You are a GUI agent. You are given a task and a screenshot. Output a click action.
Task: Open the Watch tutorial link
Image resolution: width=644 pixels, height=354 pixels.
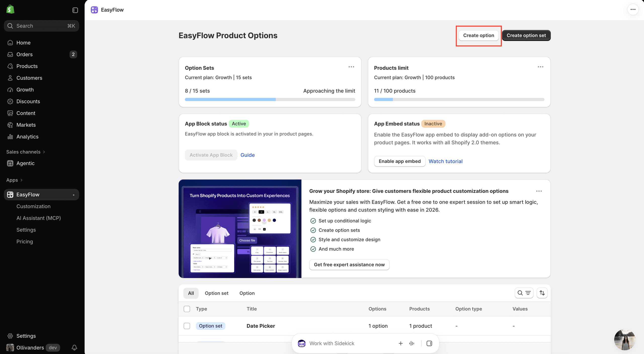[446, 161]
